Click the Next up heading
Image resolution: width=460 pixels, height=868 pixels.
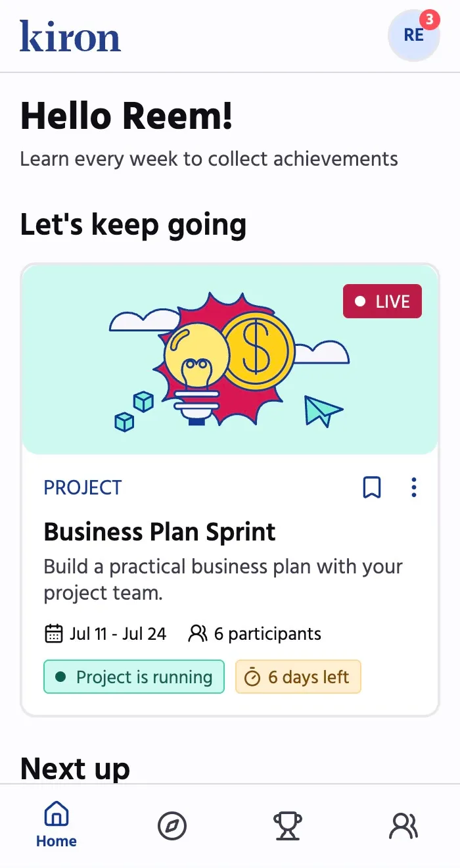(x=76, y=768)
